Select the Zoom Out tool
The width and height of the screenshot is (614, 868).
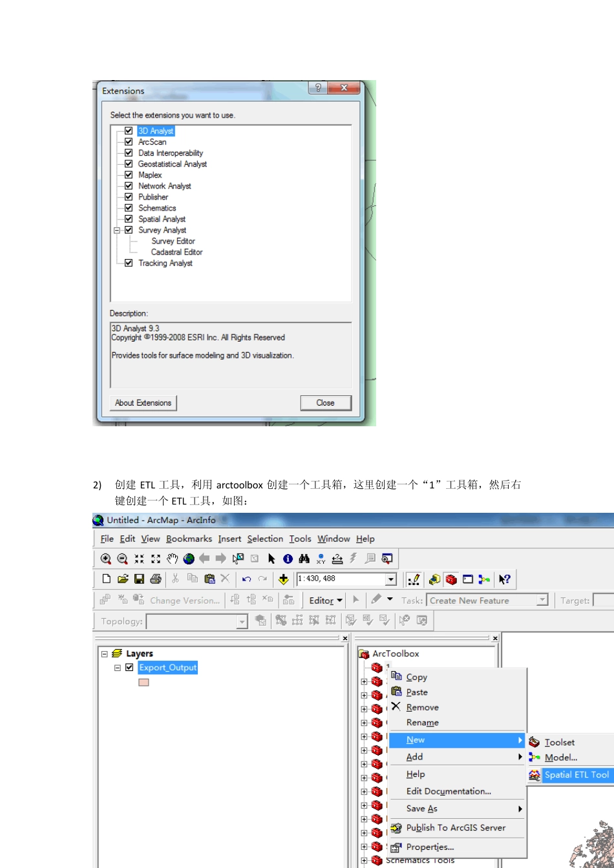click(x=122, y=559)
